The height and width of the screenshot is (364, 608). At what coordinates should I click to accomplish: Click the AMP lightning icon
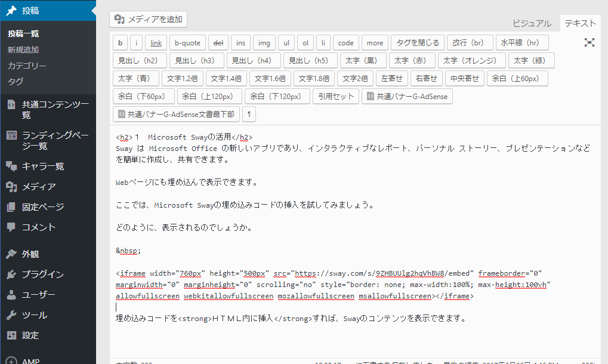11,361
